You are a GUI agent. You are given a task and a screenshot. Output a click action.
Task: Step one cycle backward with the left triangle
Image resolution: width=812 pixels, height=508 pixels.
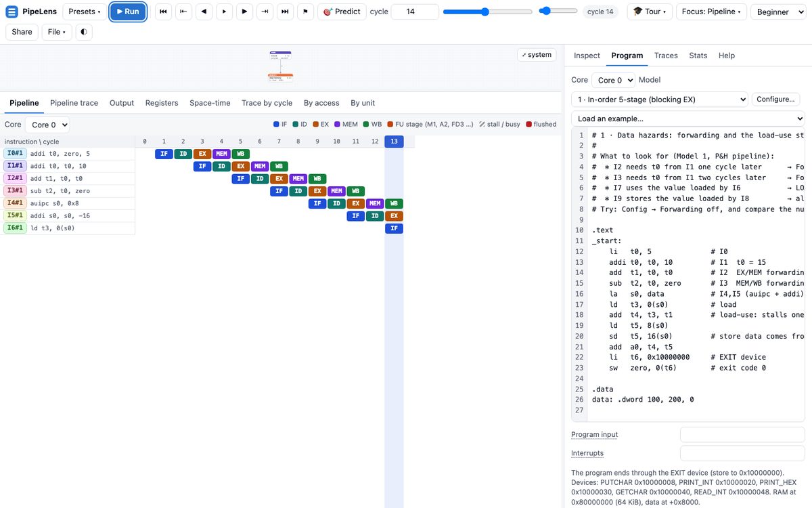pos(204,12)
